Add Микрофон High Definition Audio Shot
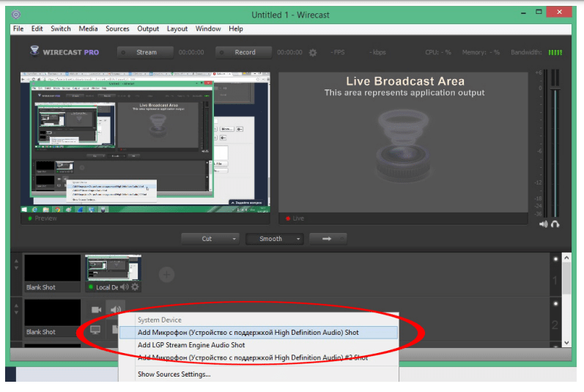The height and width of the screenshot is (392, 584). click(x=259, y=333)
